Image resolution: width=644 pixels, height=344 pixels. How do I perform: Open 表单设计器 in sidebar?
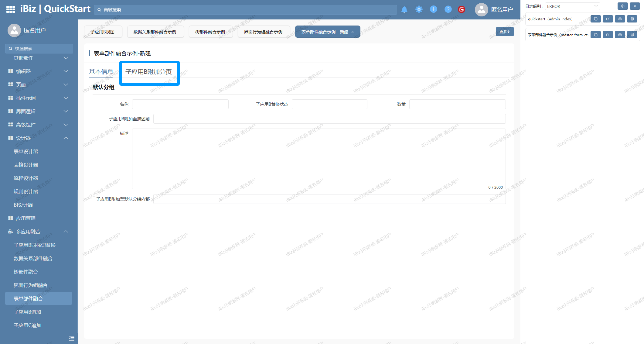(26, 151)
